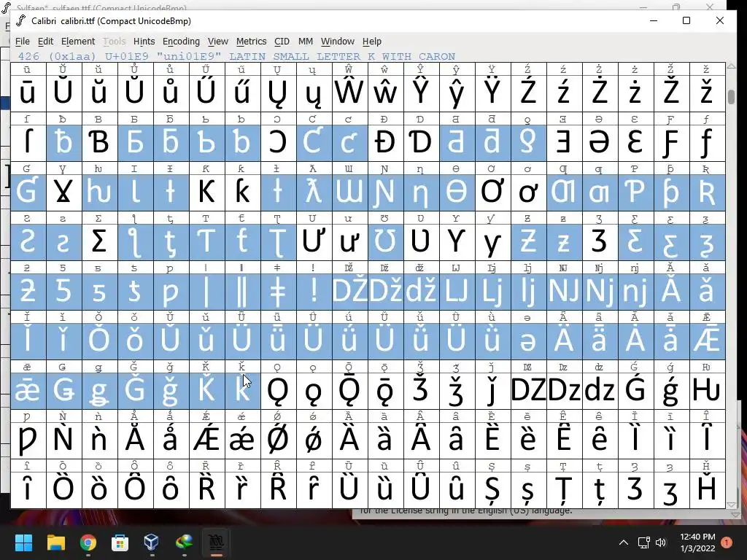Select the capital AE with macron glyph
747x560 pixels.
pyautogui.click(x=706, y=341)
